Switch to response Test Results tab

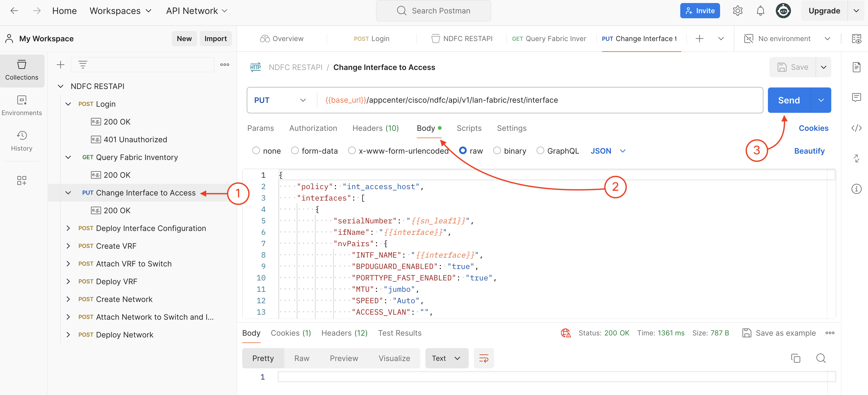click(400, 333)
